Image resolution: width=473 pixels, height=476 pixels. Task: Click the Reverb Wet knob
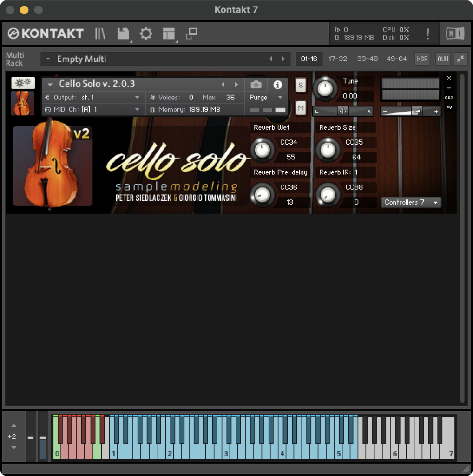(263, 149)
